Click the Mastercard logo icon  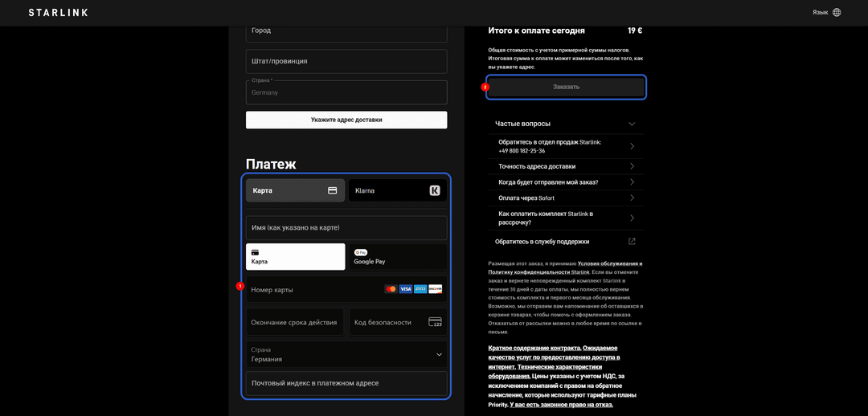point(391,289)
